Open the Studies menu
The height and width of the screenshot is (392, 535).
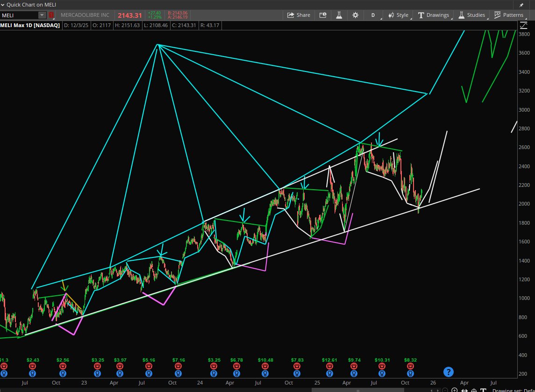coord(472,15)
